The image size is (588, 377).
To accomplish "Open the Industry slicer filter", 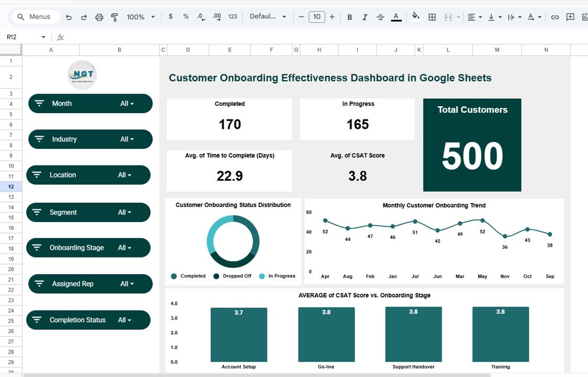I will pos(127,139).
